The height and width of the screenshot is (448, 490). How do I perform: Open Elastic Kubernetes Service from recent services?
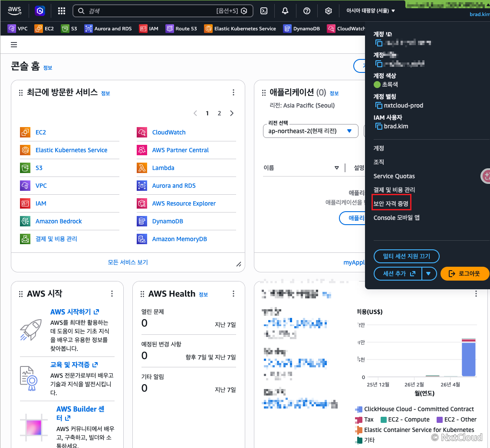pos(71,150)
